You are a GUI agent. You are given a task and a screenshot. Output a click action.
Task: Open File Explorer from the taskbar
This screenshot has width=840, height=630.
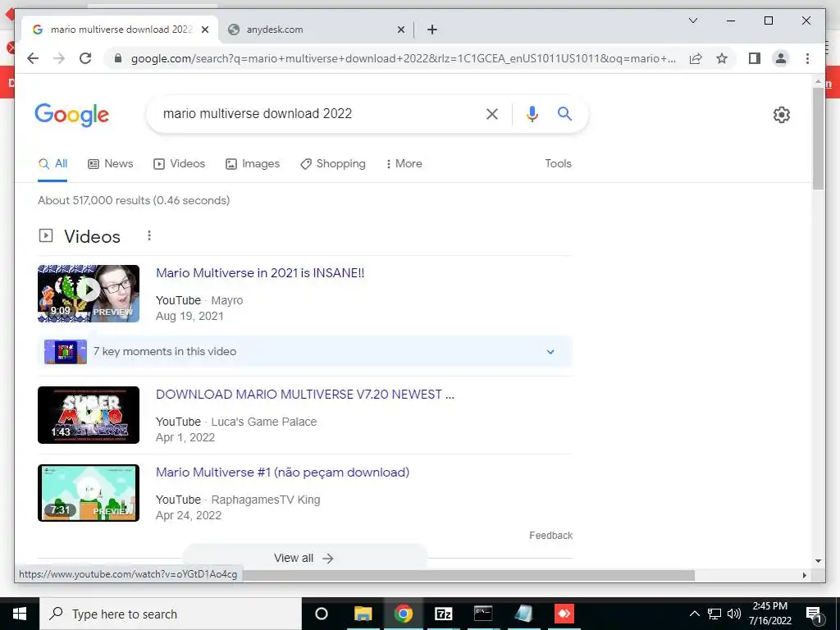coord(363,614)
